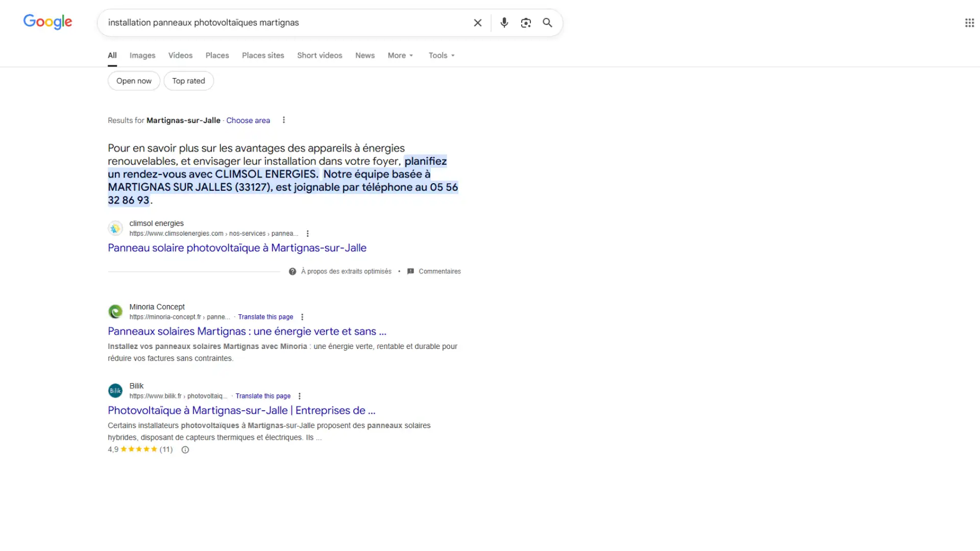Click the Bilik site name
This screenshot has height=551, width=980.
[x=136, y=386]
